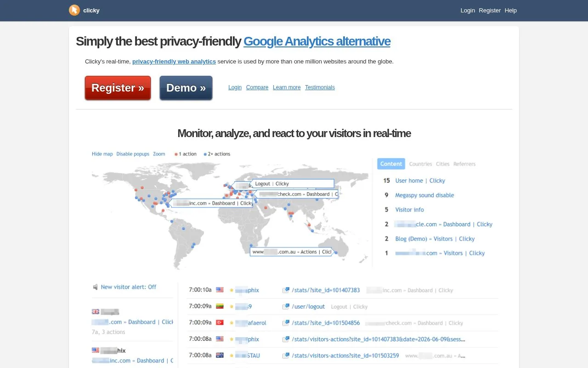Screen dimensions: 588x368
Task: Click the blue Demo » button
Action: [x=186, y=88]
